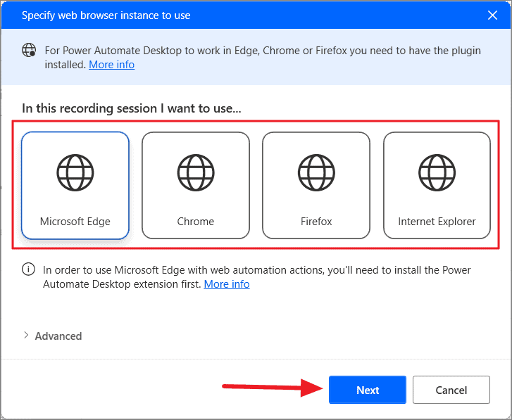This screenshot has height=420, width=512.
Task: Click the globe plugin icon in banner
Action: 29,50
